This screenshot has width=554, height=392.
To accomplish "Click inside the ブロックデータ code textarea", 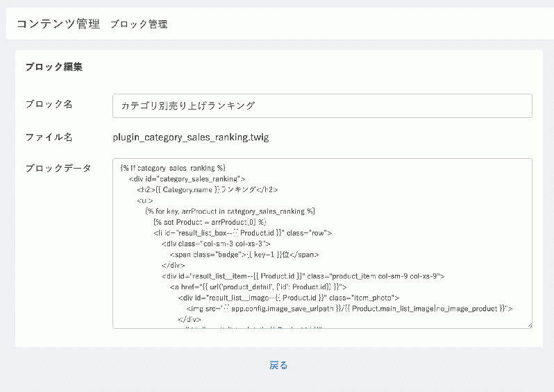I will tap(322, 244).
